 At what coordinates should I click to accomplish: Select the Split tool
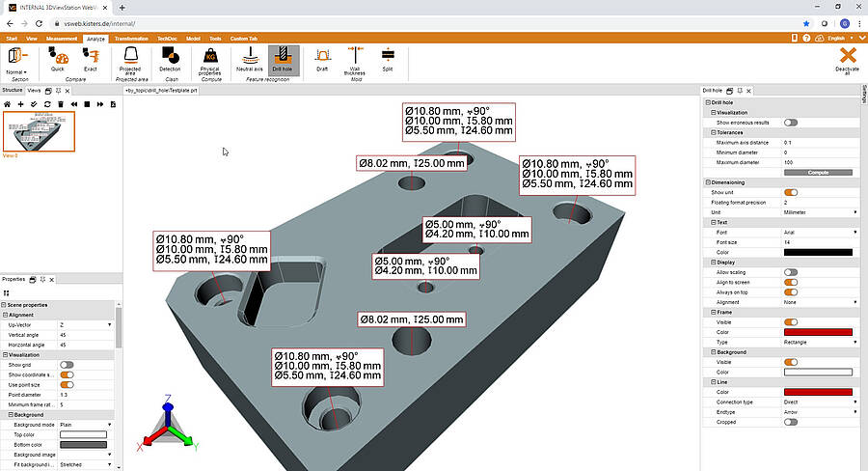coord(388,59)
